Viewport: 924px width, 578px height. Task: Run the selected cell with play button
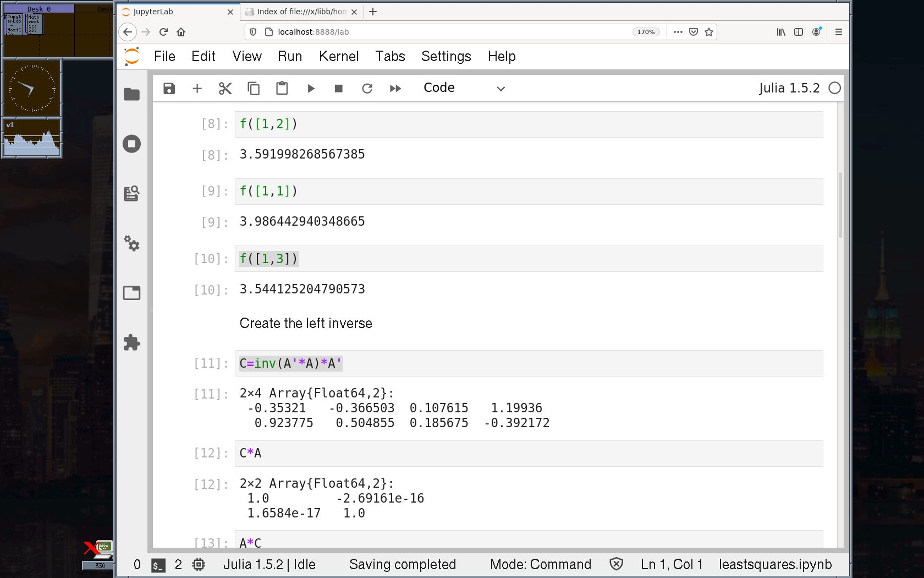(x=311, y=89)
